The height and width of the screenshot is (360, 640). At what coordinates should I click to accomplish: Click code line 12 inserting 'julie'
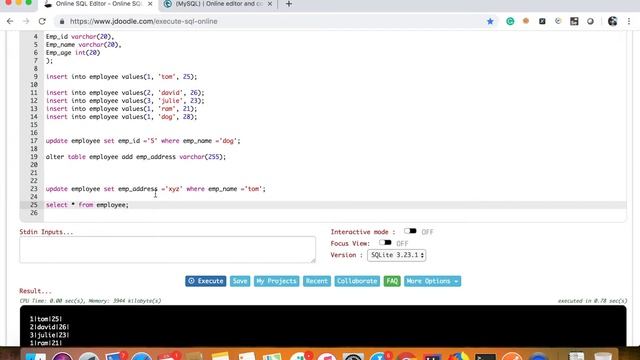[x=125, y=101]
